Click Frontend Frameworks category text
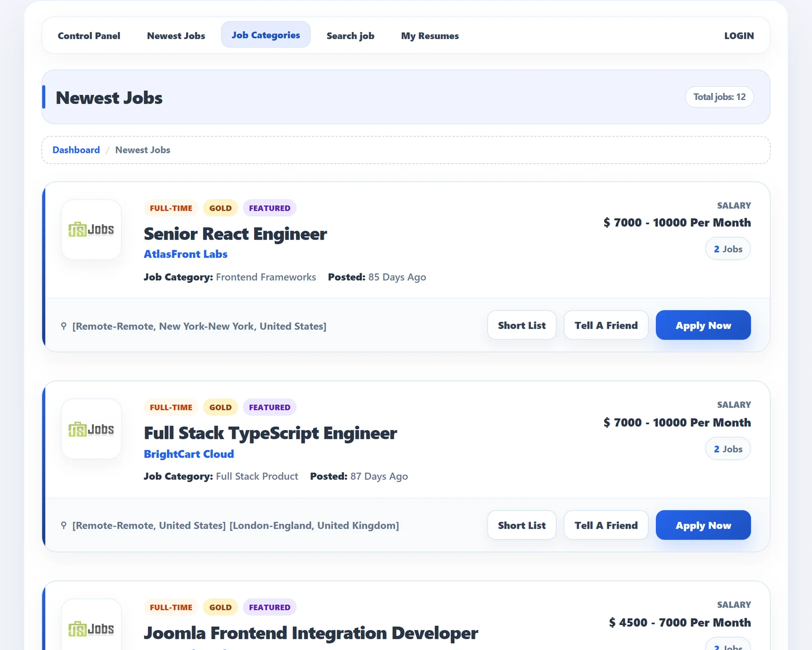 (x=266, y=277)
